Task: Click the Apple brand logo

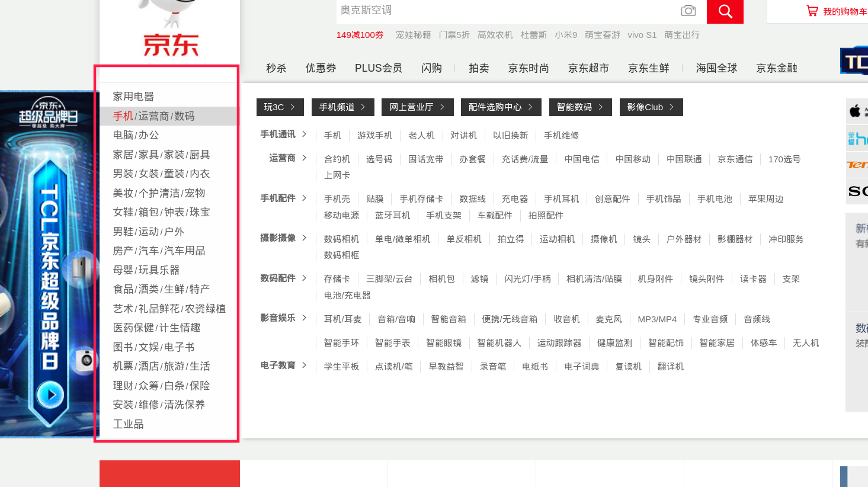Action: pyautogui.click(x=855, y=111)
